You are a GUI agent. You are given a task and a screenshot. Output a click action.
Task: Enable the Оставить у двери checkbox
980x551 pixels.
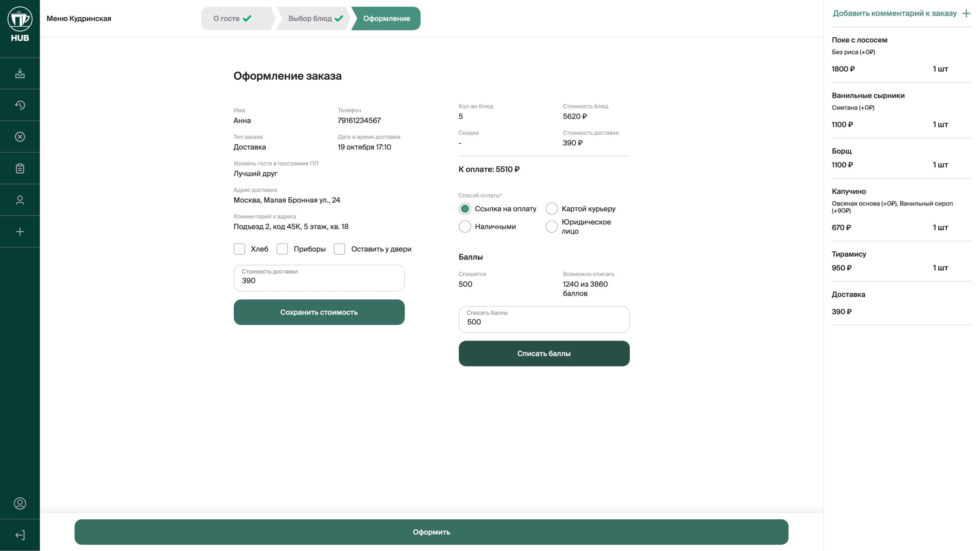pos(339,249)
